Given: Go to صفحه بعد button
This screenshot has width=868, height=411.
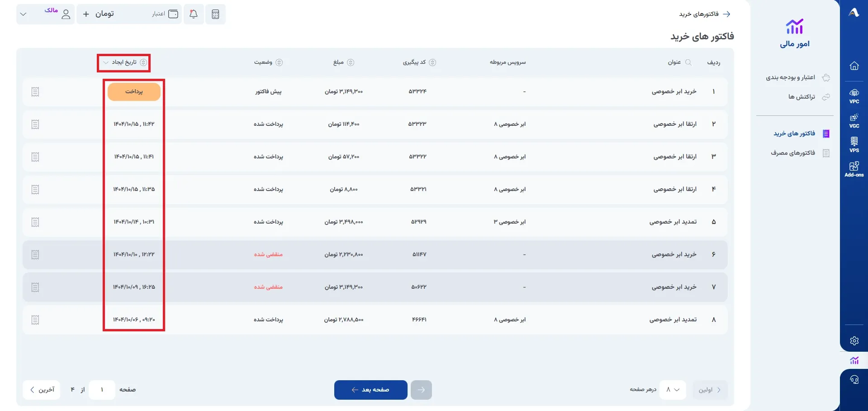Looking at the screenshot, I should (371, 390).
